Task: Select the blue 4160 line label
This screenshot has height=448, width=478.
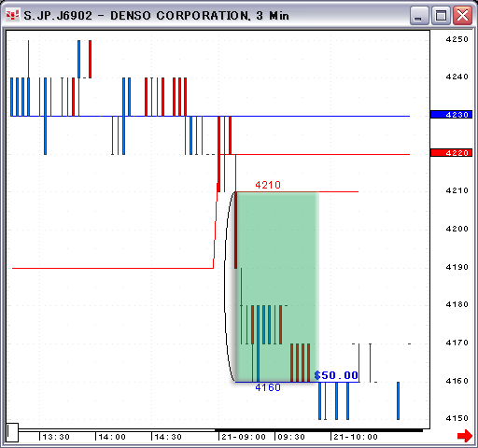Action: point(268,387)
